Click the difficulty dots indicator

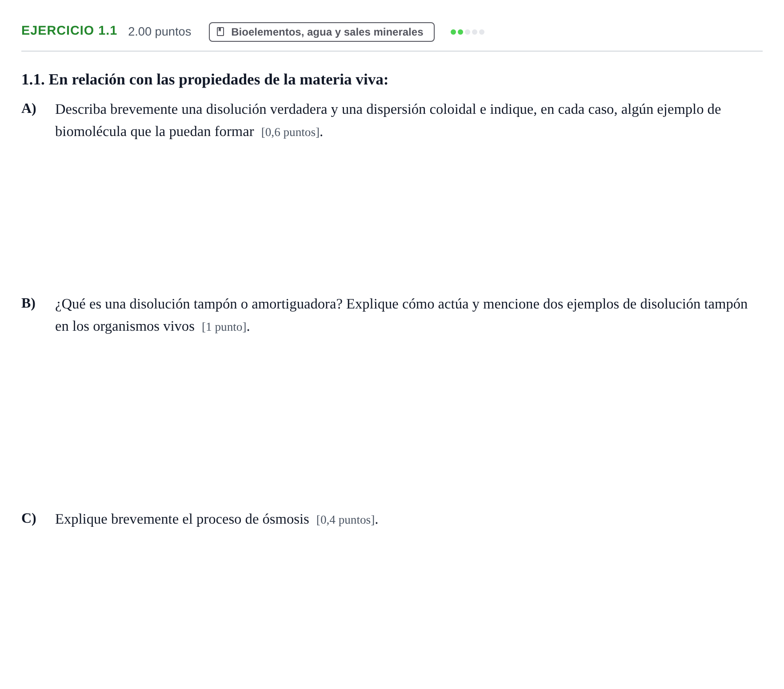[x=467, y=32]
